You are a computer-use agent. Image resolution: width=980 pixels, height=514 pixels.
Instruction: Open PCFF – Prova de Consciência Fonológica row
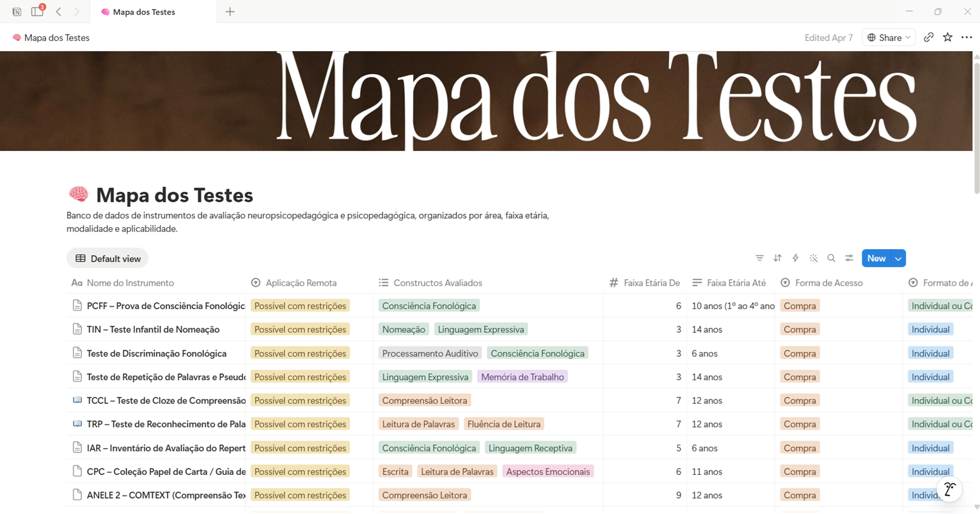(166, 306)
